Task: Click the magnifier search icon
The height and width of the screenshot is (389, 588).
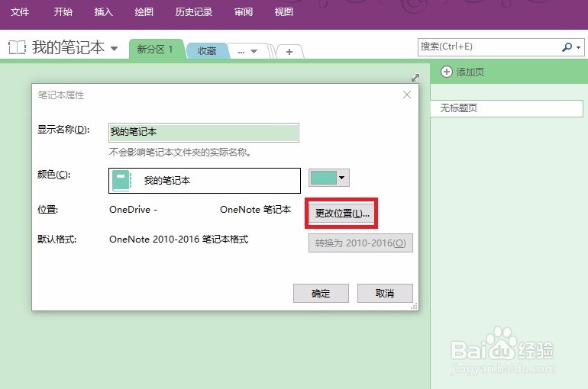Action: tap(567, 47)
